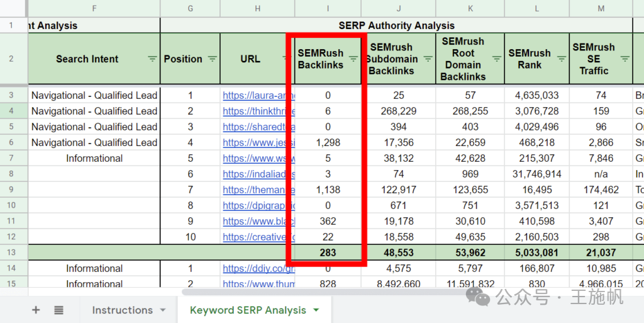Select cell with value 122,917
Image resolution: width=644 pixels, height=323 pixels.
(x=398, y=190)
